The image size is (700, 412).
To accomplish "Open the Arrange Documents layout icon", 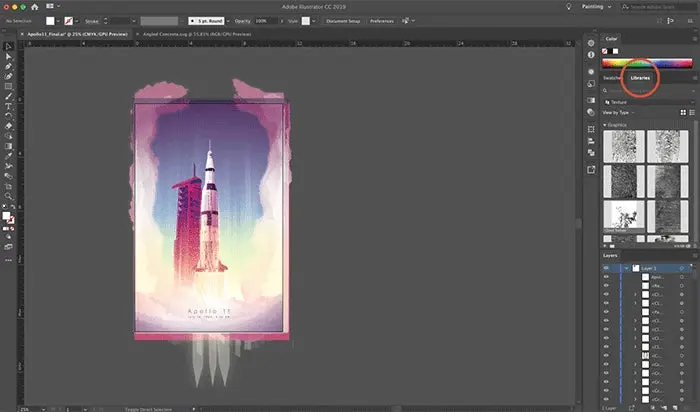I will pyautogui.click(x=50, y=6).
